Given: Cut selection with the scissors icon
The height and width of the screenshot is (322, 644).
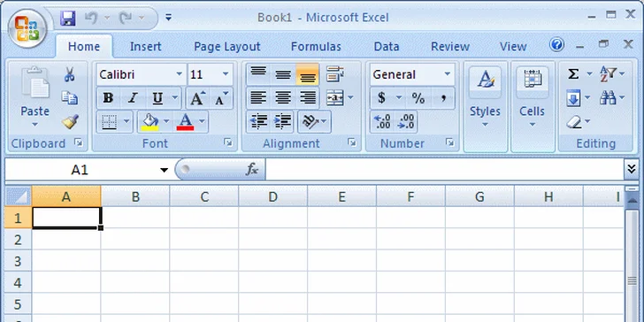Looking at the screenshot, I should pyautogui.click(x=69, y=74).
